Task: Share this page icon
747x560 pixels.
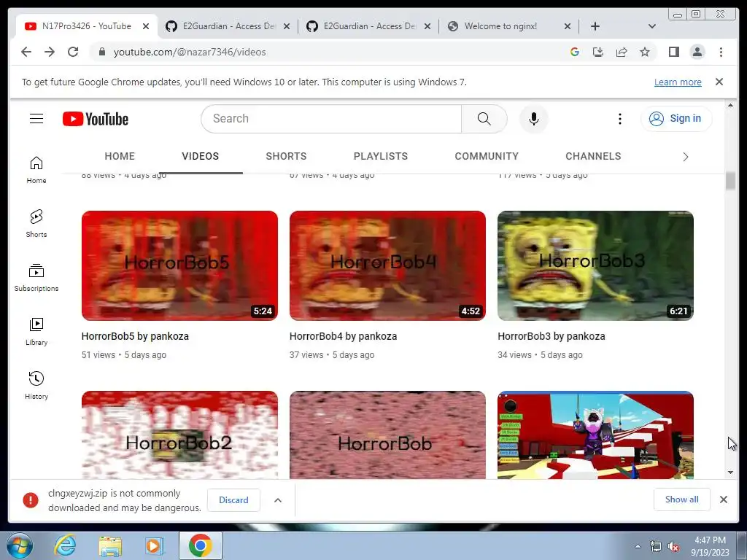Action: pyautogui.click(x=622, y=52)
